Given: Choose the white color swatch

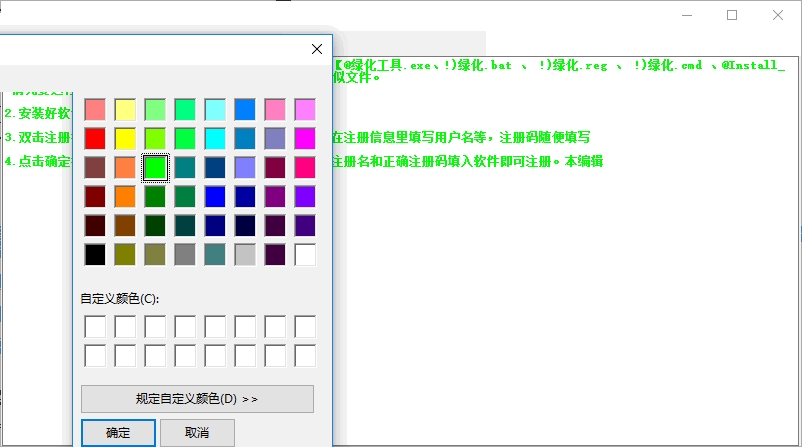Looking at the screenshot, I should (x=305, y=254).
